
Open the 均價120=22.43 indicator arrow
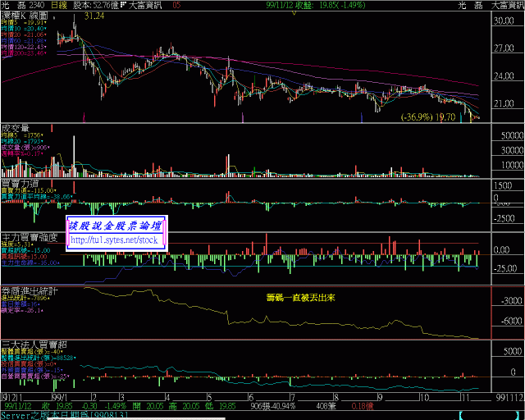click(x=45, y=47)
